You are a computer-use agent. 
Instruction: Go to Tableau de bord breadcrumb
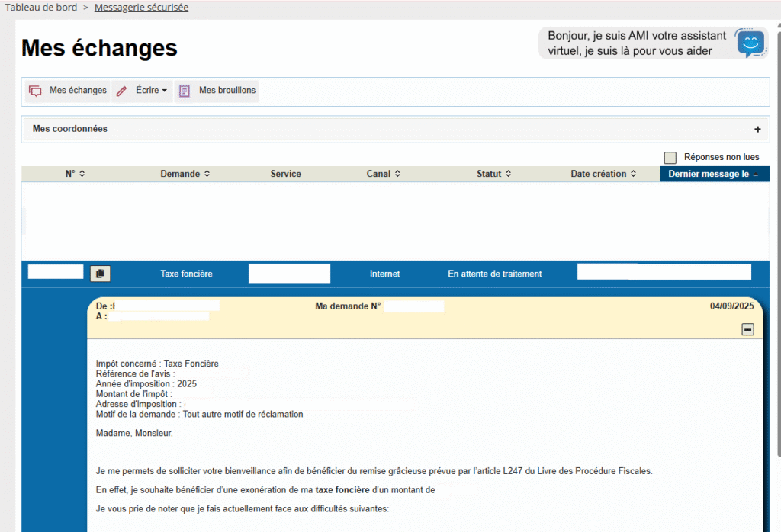pyautogui.click(x=40, y=8)
